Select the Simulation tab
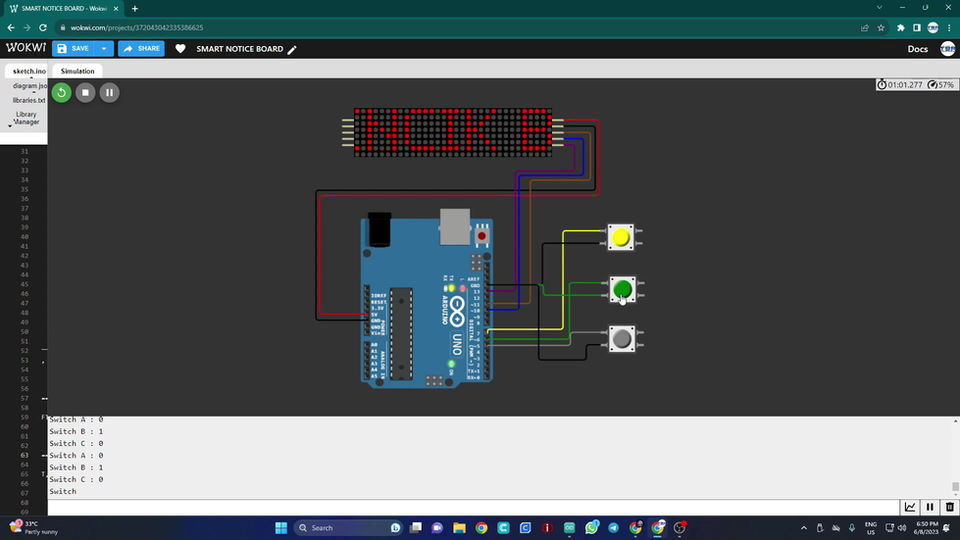 click(x=77, y=71)
